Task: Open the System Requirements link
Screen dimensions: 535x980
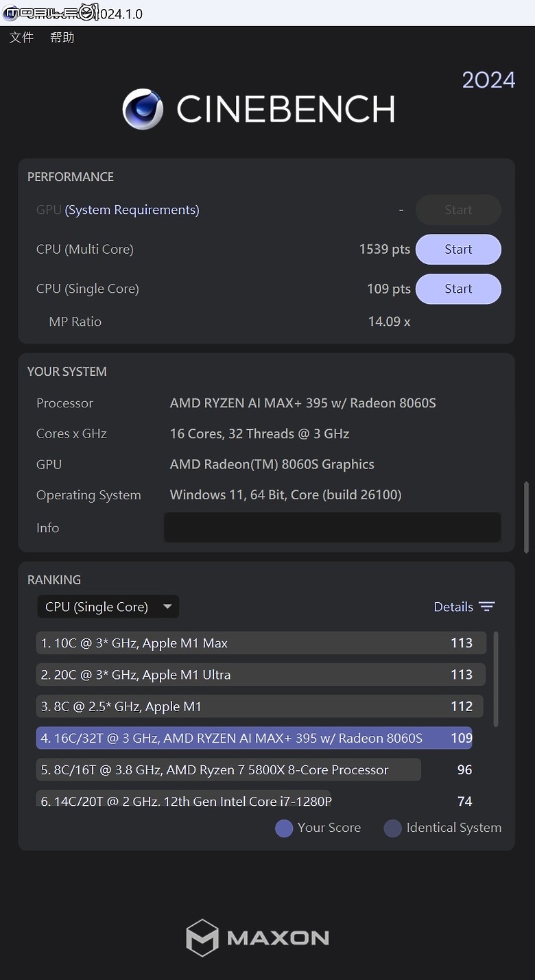Action: [132, 210]
